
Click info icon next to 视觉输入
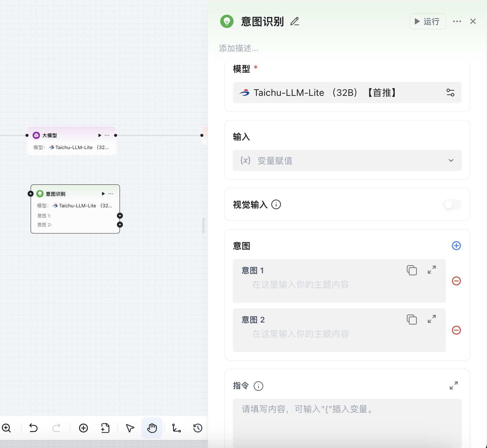click(276, 204)
